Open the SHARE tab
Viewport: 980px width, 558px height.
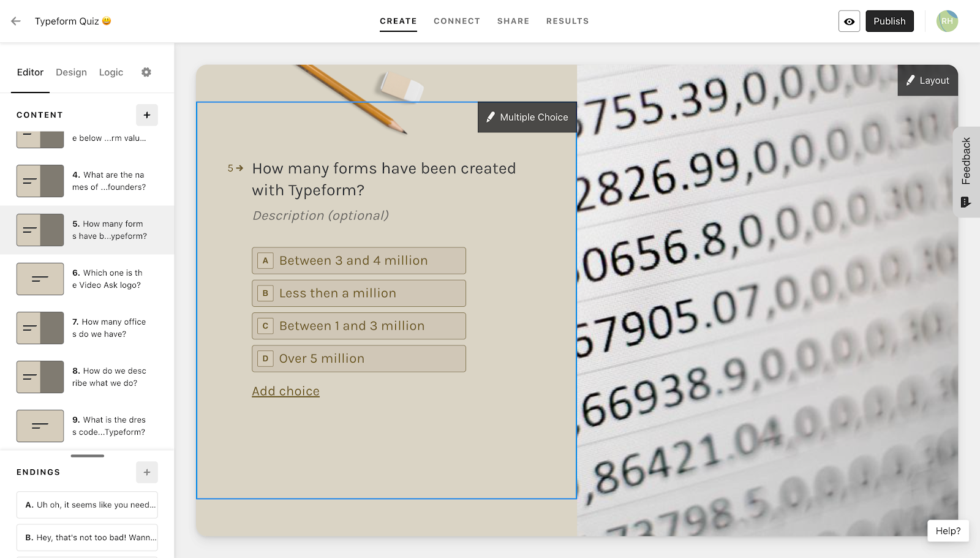[513, 21]
